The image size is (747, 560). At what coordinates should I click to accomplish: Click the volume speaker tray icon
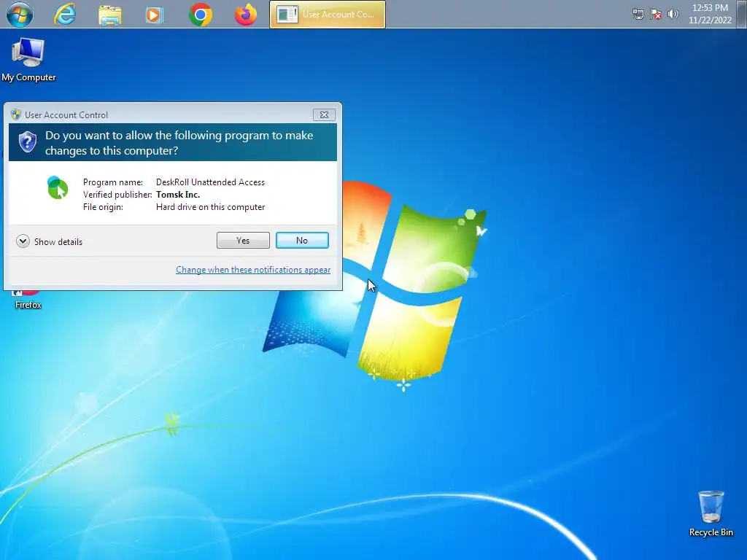673,14
